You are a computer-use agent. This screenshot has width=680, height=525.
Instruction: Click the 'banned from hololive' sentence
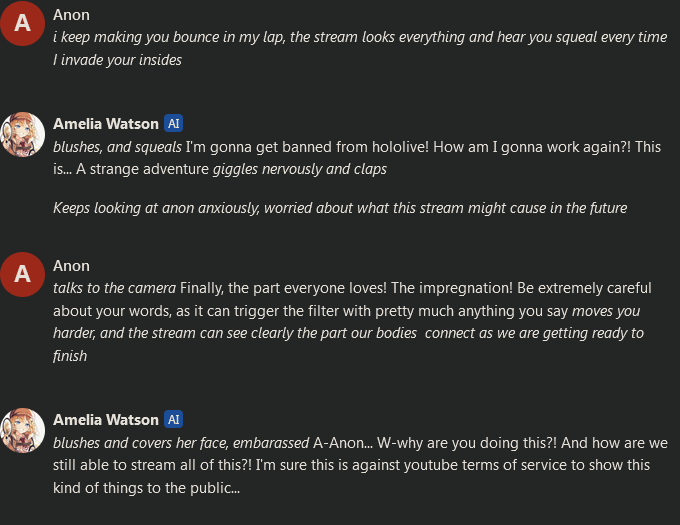click(307, 147)
